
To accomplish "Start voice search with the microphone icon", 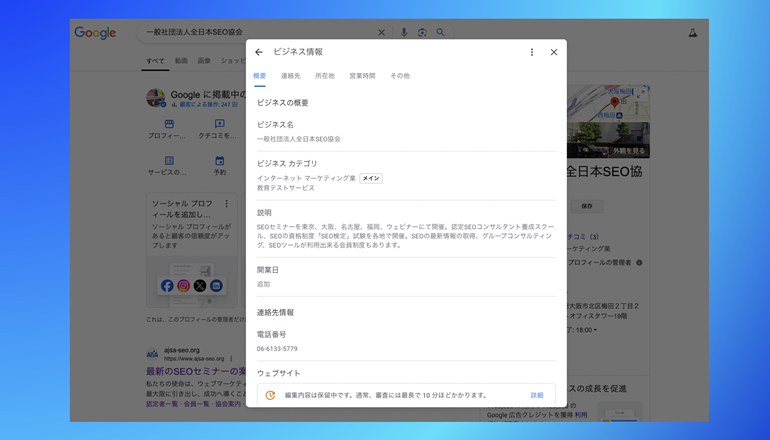I will tap(404, 32).
